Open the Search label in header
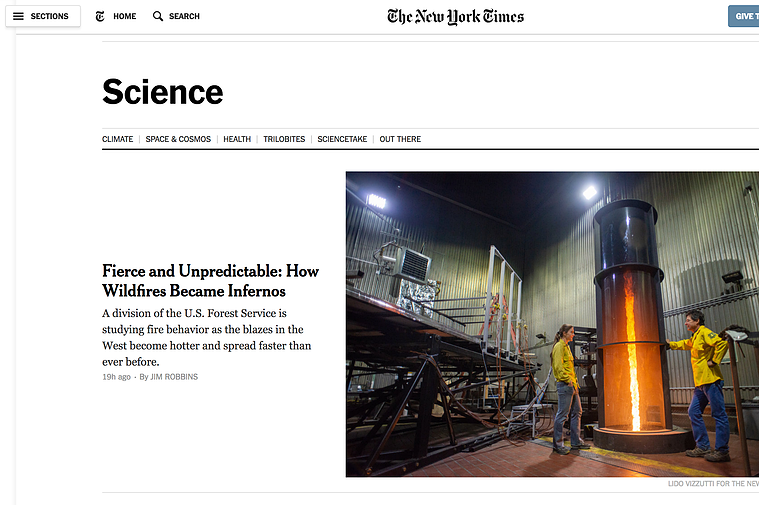The width and height of the screenshot is (759, 505). click(184, 16)
